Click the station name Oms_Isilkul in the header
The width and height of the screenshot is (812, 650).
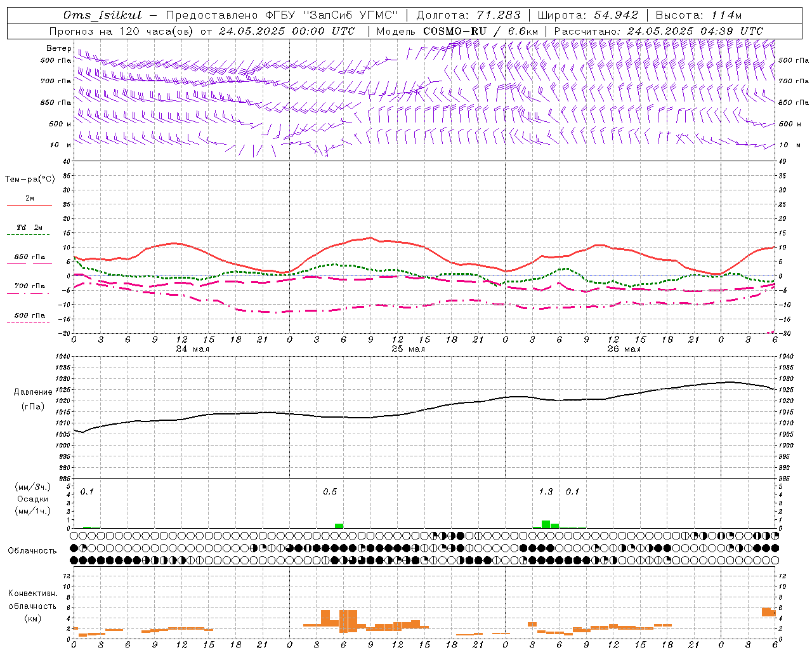click(x=102, y=15)
